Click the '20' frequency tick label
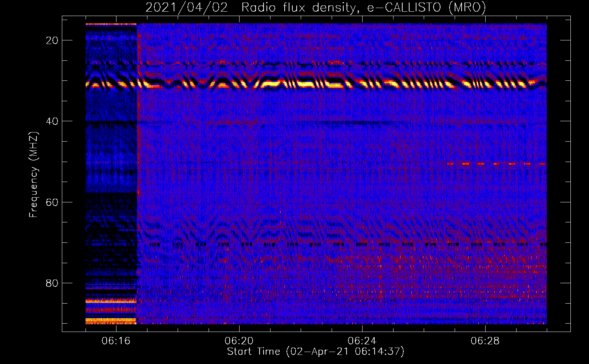 point(52,40)
